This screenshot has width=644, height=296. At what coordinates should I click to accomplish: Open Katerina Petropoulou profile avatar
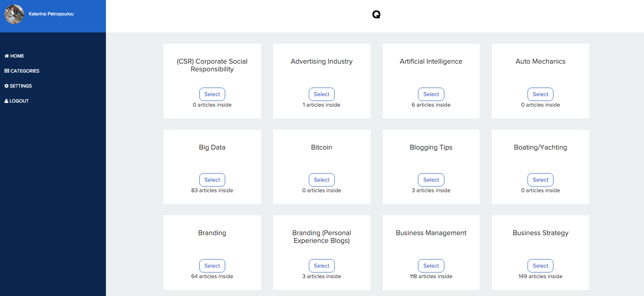(14, 14)
